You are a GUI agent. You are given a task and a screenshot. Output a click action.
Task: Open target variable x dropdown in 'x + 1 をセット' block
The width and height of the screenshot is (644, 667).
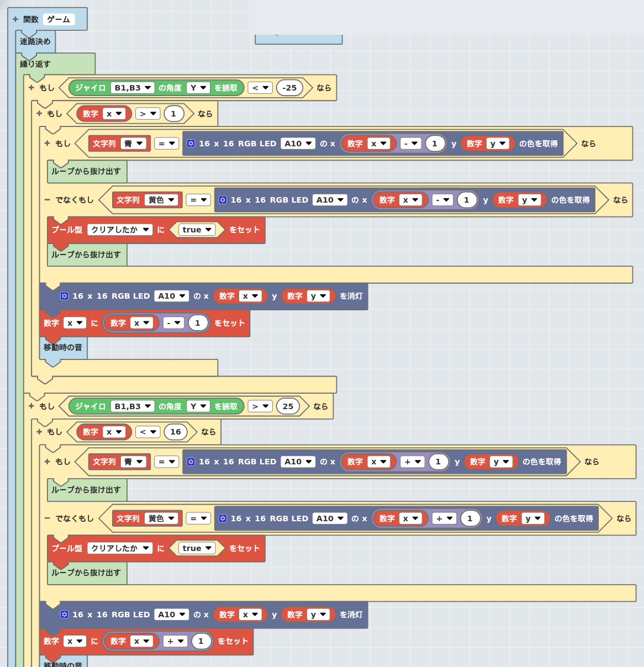coord(75,641)
